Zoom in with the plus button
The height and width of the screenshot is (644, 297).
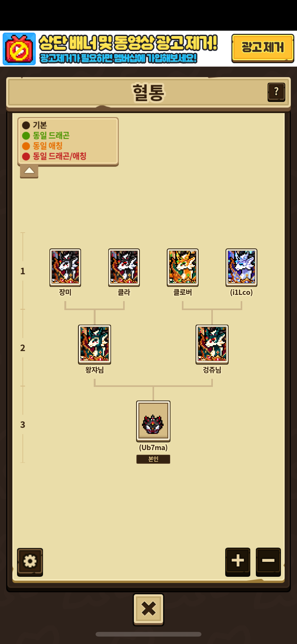click(238, 561)
